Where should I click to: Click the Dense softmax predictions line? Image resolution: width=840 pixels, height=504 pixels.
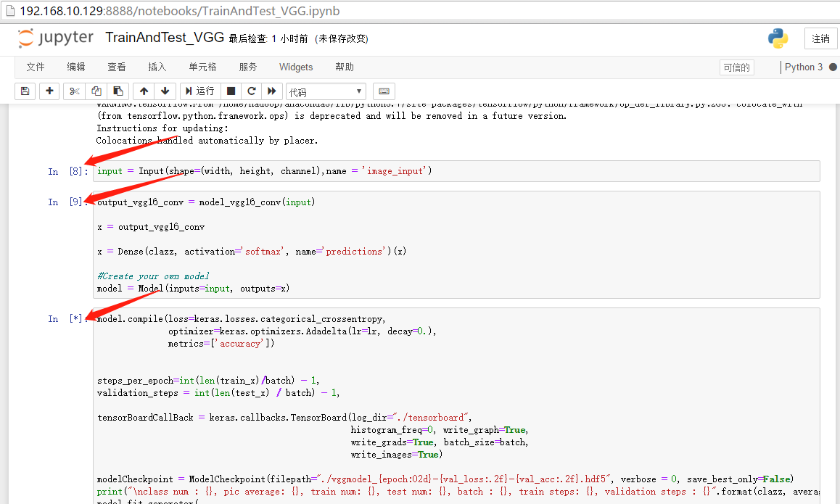[x=252, y=251]
